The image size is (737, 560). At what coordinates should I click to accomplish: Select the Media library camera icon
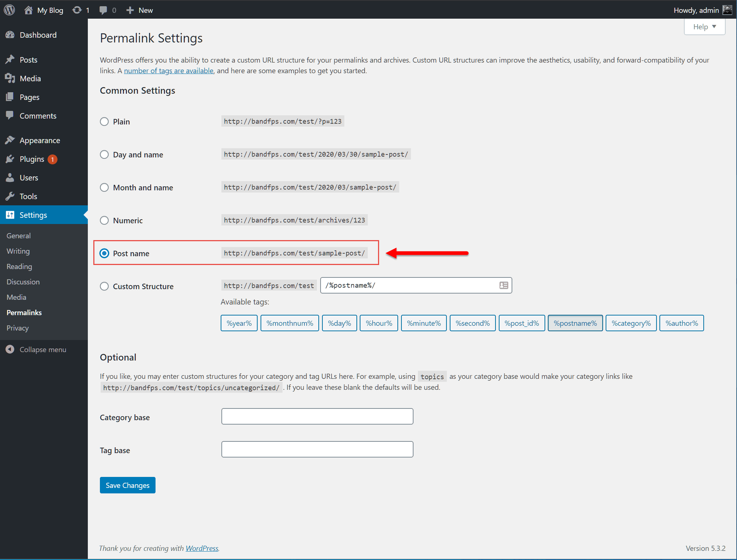(11, 78)
